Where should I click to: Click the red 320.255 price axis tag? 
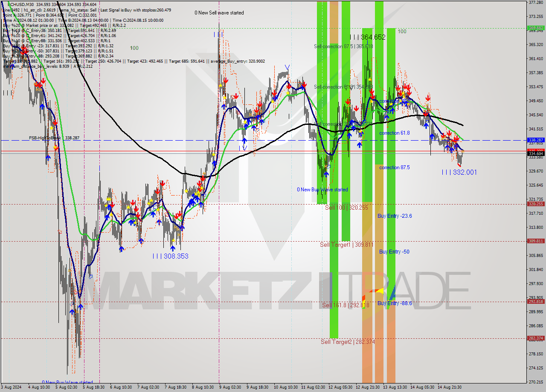pos(536,204)
